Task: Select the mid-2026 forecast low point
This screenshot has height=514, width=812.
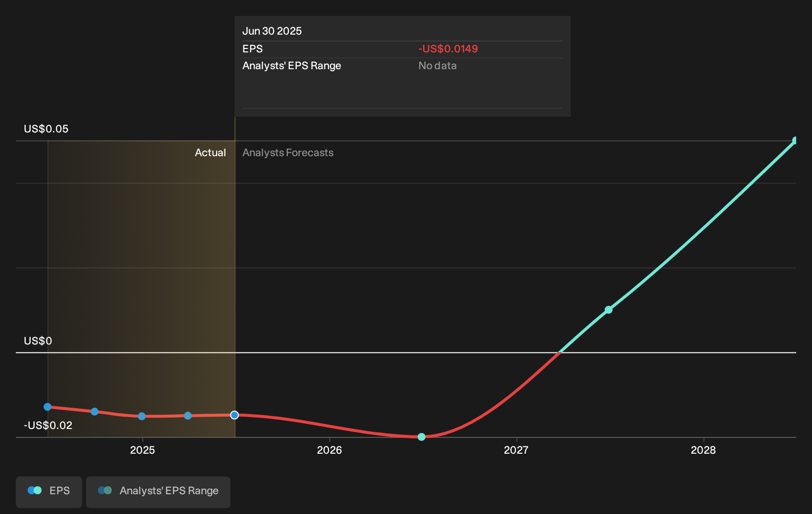Action: pos(421,437)
